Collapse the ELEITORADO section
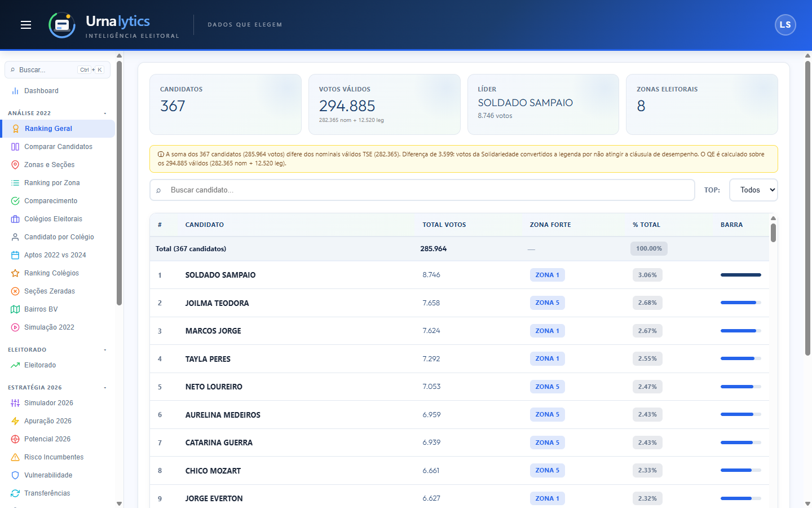 pyautogui.click(x=105, y=350)
